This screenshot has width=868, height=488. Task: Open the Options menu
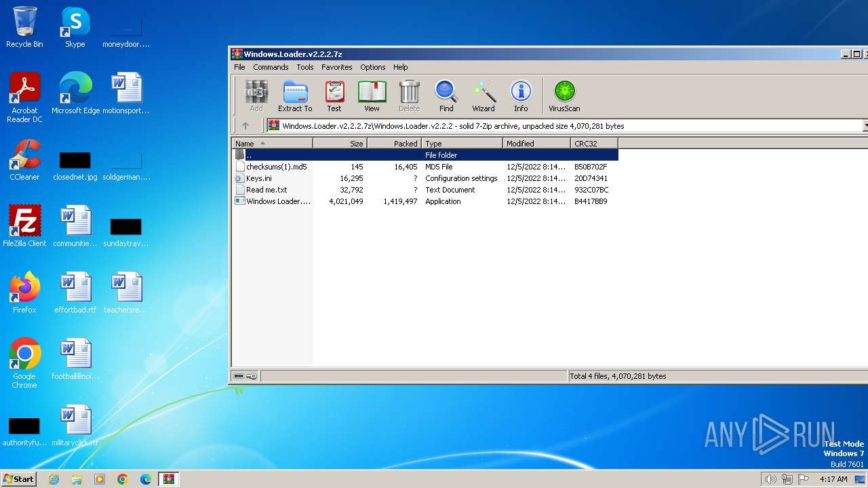point(373,67)
